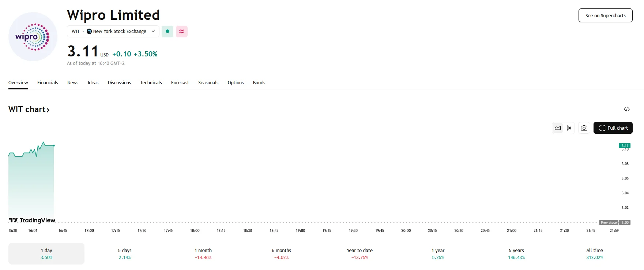This screenshot has width=644, height=270.
Task: Select the 5 days range
Action: pyautogui.click(x=125, y=254)
